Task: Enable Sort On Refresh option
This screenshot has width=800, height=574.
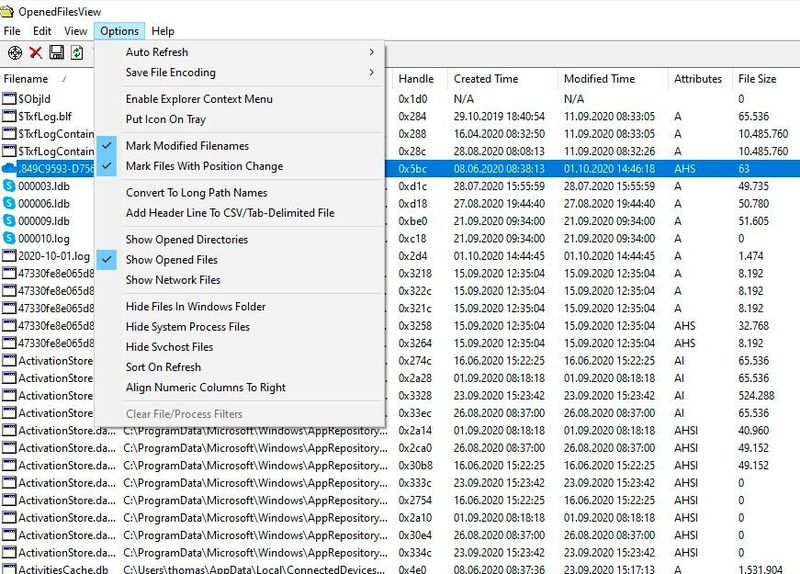Action: point(239,367)
